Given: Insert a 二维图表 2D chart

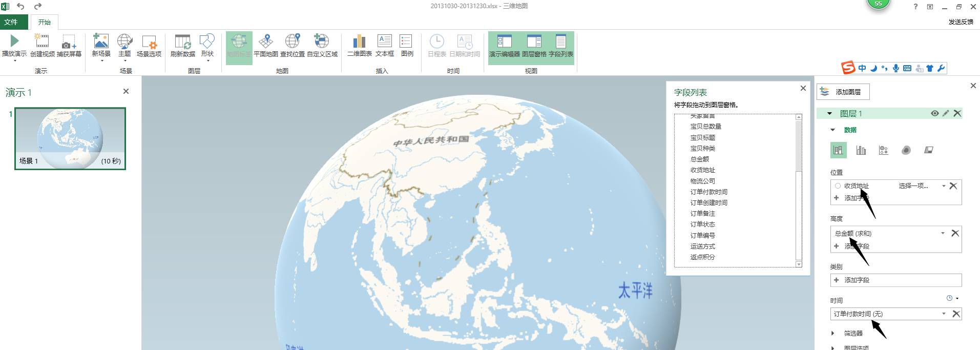Looking at the screenshot, I should tap(360, 46).
